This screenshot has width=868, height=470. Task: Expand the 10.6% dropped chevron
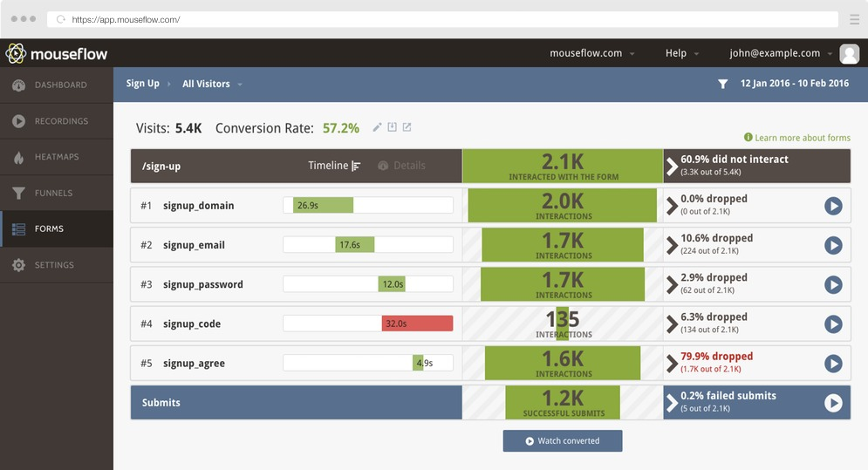pos(672,245)
